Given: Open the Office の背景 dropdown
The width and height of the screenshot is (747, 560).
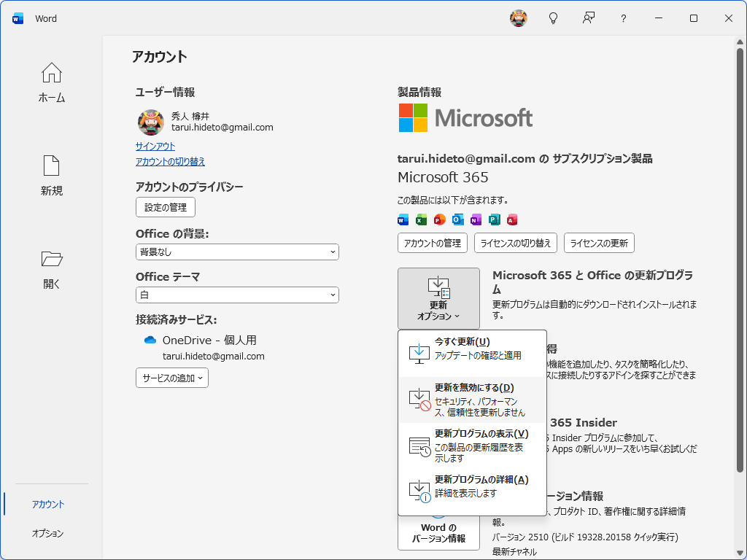Looking at the screenshot, I should coord(237,252).
